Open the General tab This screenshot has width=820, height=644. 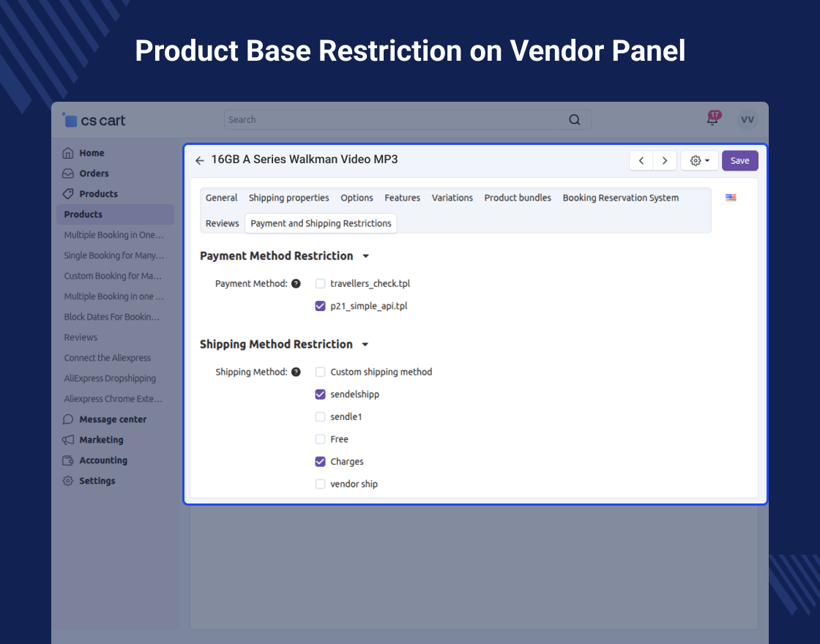click(221, 198)
